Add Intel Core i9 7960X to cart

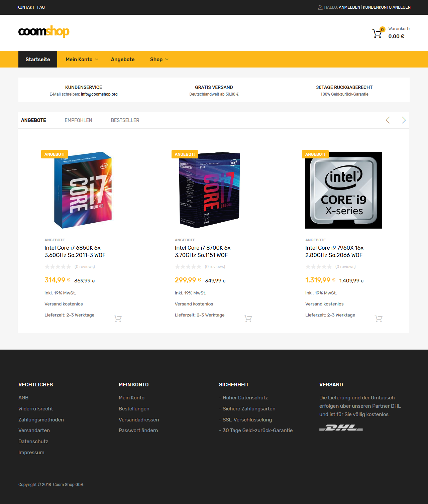click(x=379, y=319)
